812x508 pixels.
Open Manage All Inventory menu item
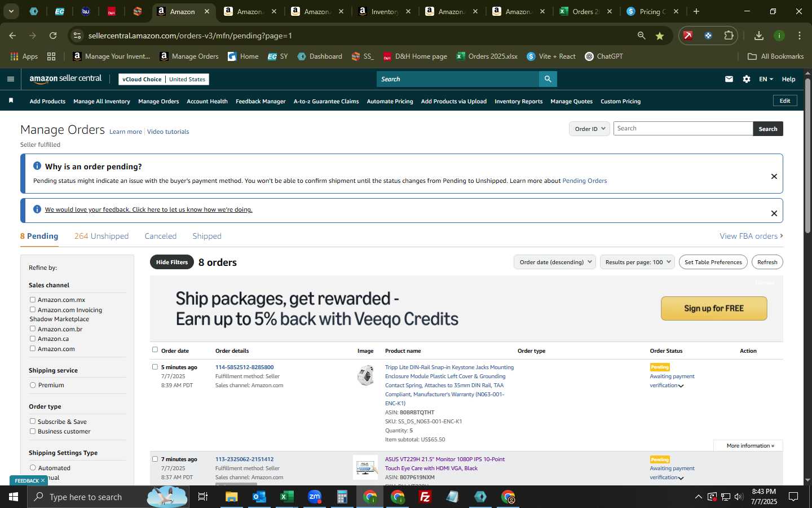click(x=101, y=101)
